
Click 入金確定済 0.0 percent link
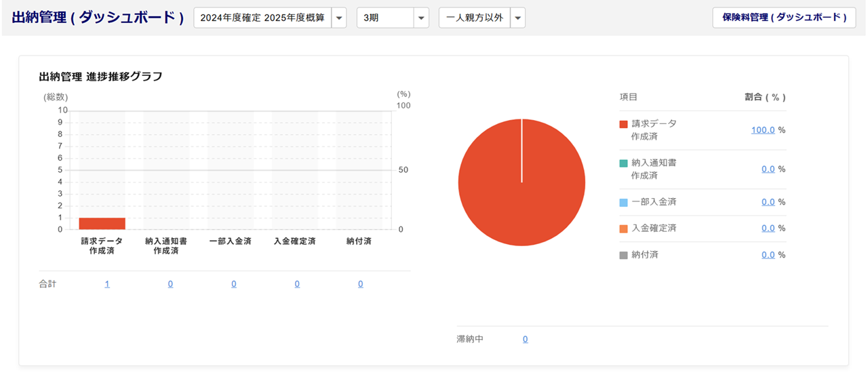pos(768,229)
